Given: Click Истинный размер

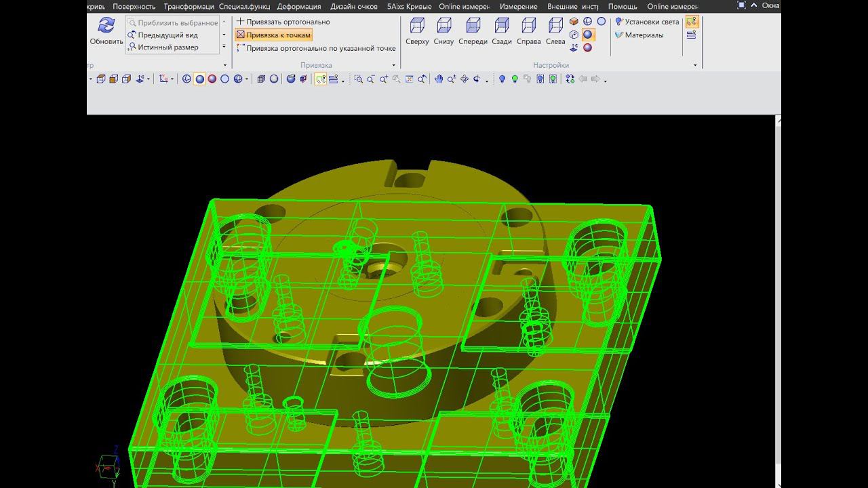Looking at the screenshot, I should [163, 47].
